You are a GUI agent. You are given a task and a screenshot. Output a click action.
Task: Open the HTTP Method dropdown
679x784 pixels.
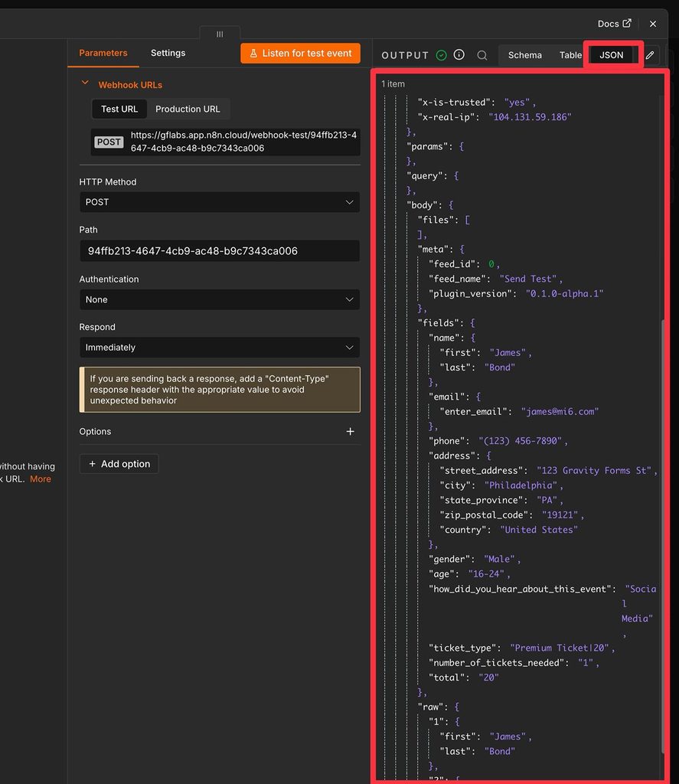(220, 202)
